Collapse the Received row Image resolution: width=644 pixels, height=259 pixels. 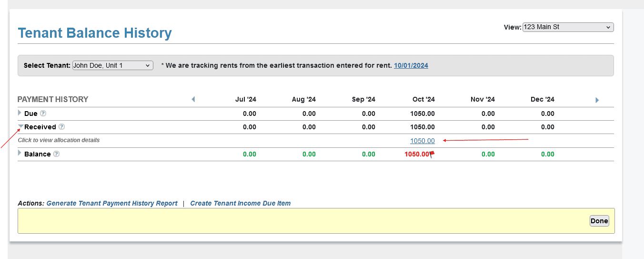[20, 127]
